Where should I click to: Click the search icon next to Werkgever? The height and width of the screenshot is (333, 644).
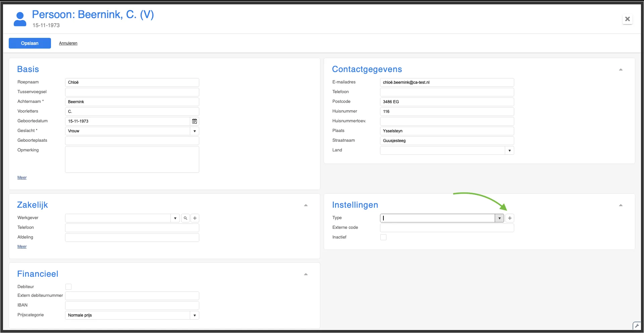[x=185, y=218]
